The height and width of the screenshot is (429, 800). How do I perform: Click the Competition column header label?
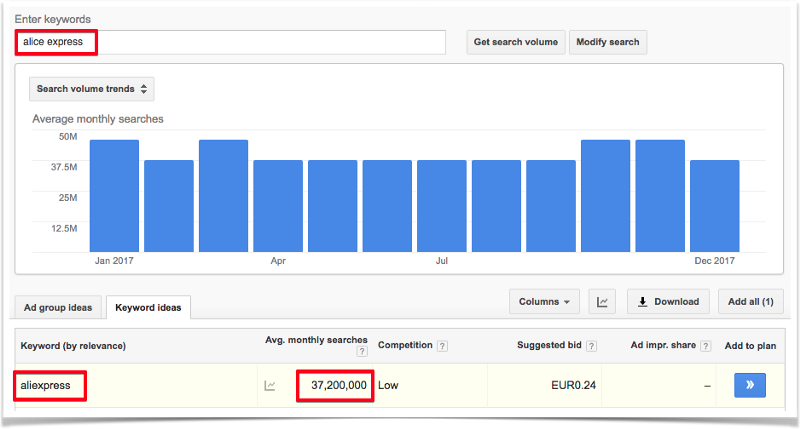(x=405, y=345)
